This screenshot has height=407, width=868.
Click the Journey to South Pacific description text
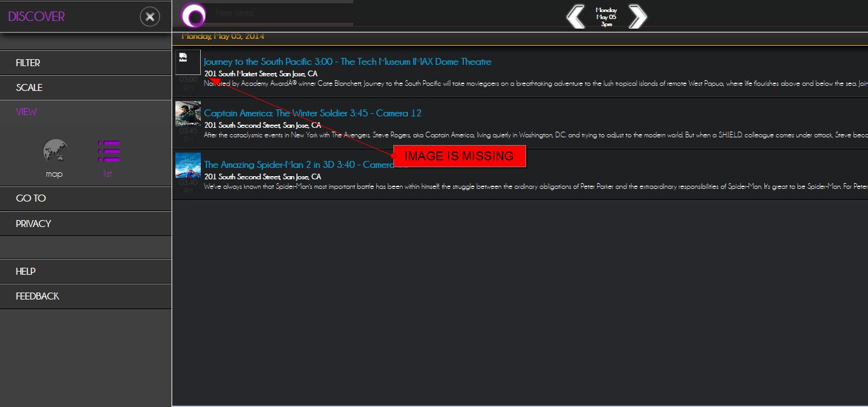point(536,83)
